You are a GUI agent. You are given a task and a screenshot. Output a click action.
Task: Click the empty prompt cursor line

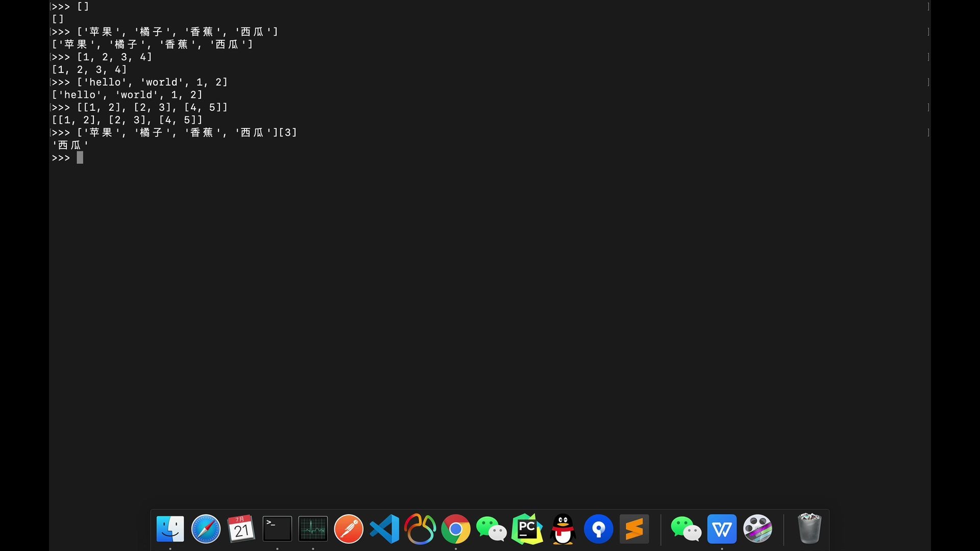67,158
